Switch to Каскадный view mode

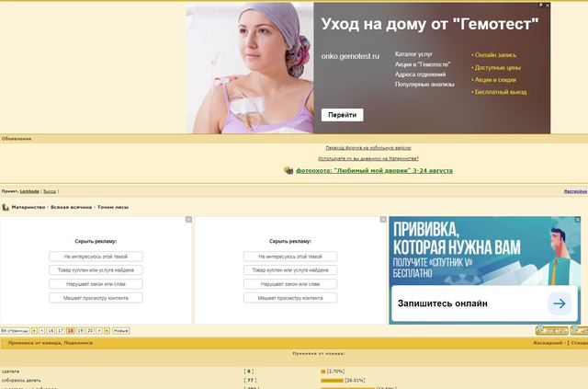(548, 343)
